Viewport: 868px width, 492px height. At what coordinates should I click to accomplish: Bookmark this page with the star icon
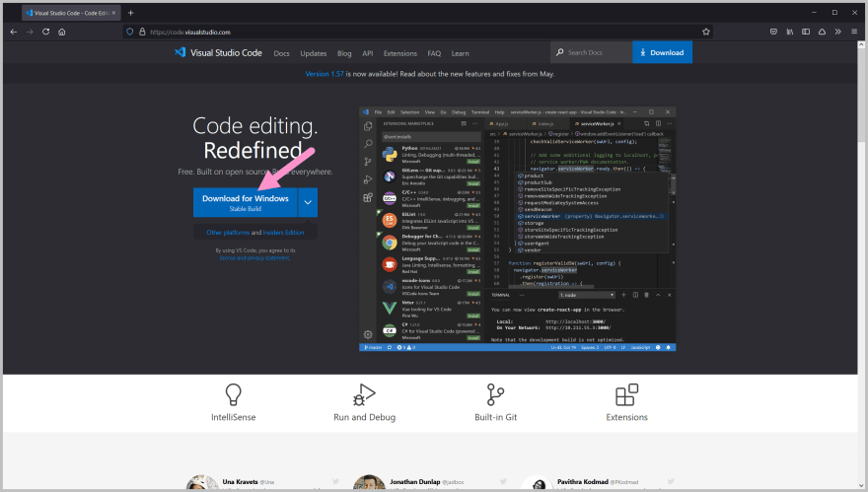[x=706, y=32]
